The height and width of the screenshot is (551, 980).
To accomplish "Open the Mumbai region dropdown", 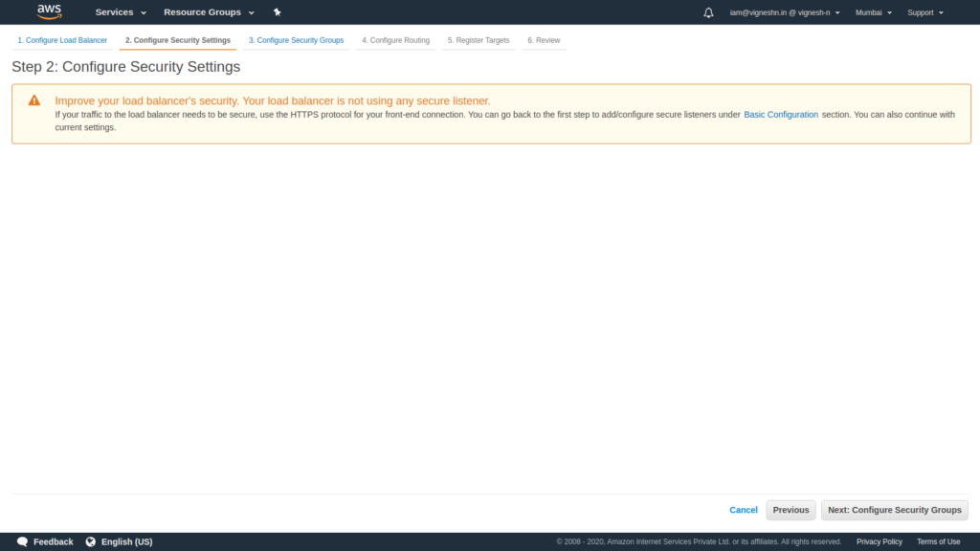I will pos(873,12).
